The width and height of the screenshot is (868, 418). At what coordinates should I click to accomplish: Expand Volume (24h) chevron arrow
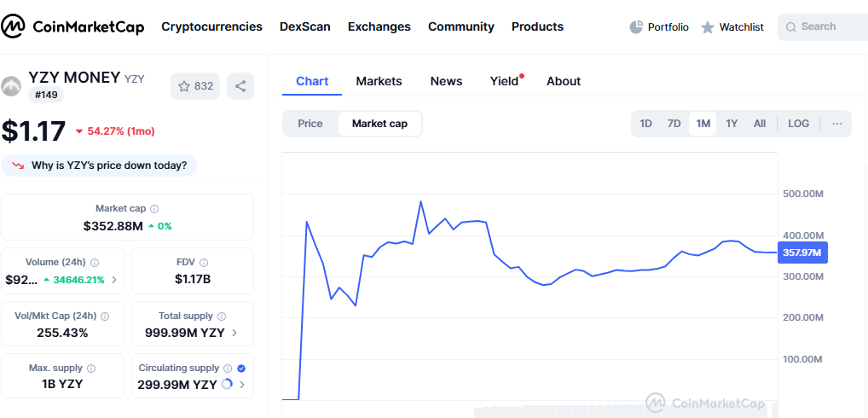pyautogui.click(x=114, y=280)
